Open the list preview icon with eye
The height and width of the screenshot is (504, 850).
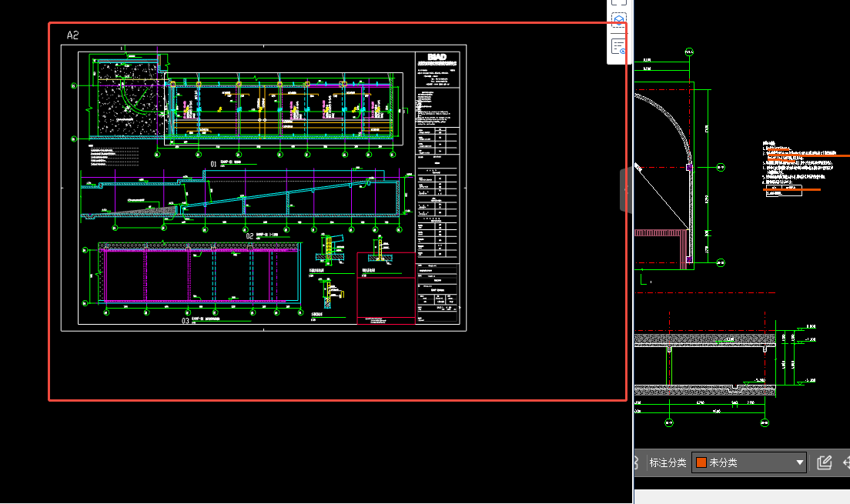618,47
